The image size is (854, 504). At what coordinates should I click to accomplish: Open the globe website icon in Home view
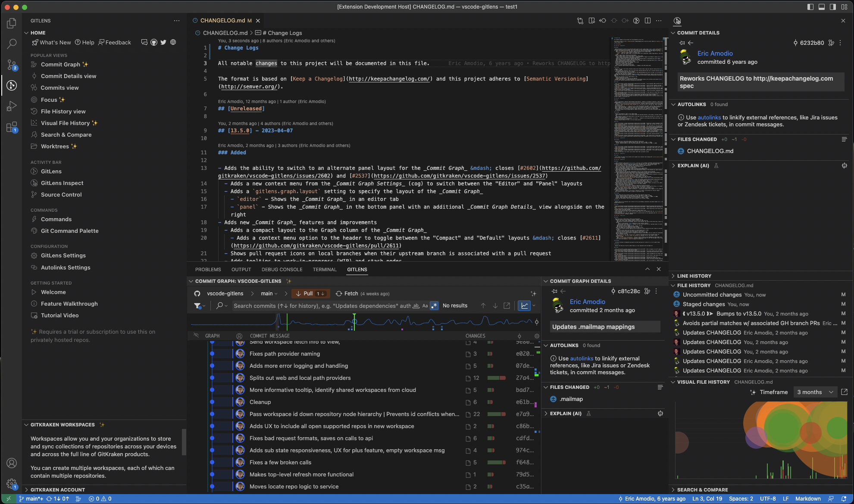click(173, 42)
